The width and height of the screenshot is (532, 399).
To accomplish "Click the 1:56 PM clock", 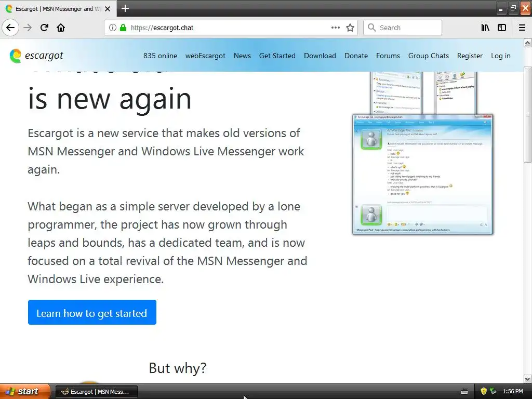I will tap(513, 391).
